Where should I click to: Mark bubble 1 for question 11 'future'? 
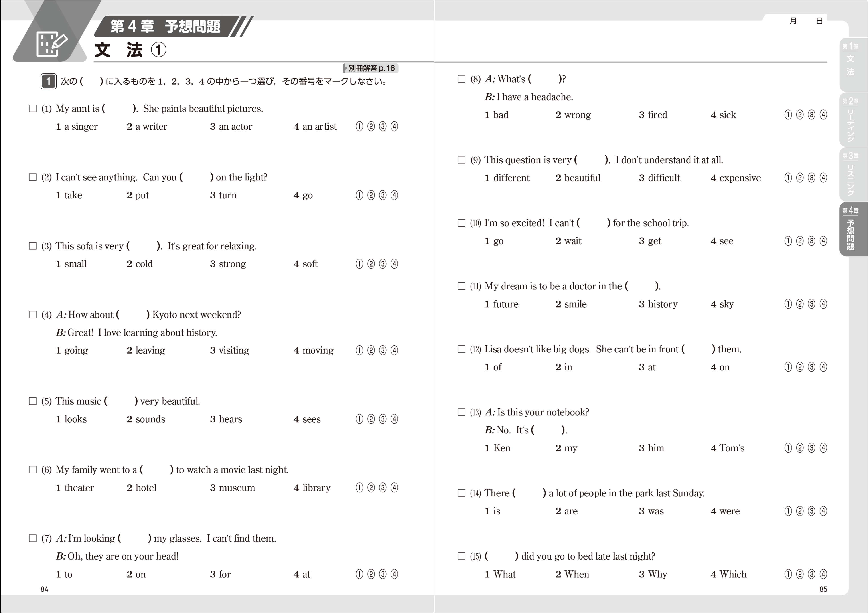point(788,304)
